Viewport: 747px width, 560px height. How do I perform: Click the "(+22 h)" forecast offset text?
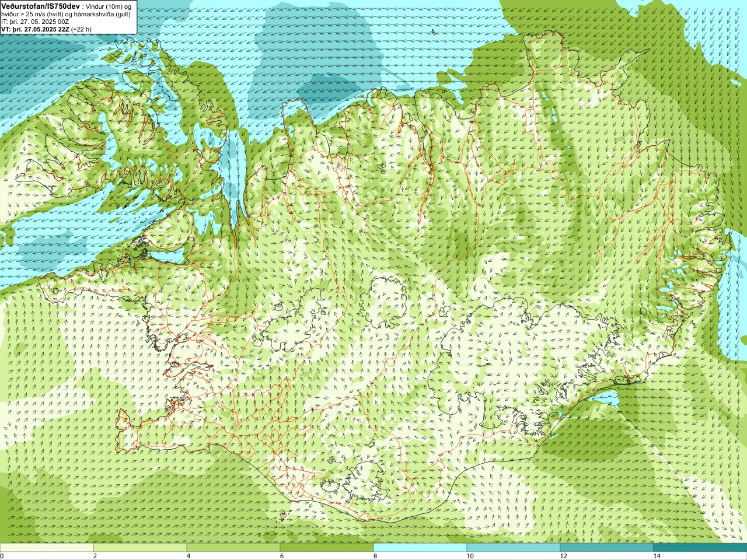click(x=81, y=29)
